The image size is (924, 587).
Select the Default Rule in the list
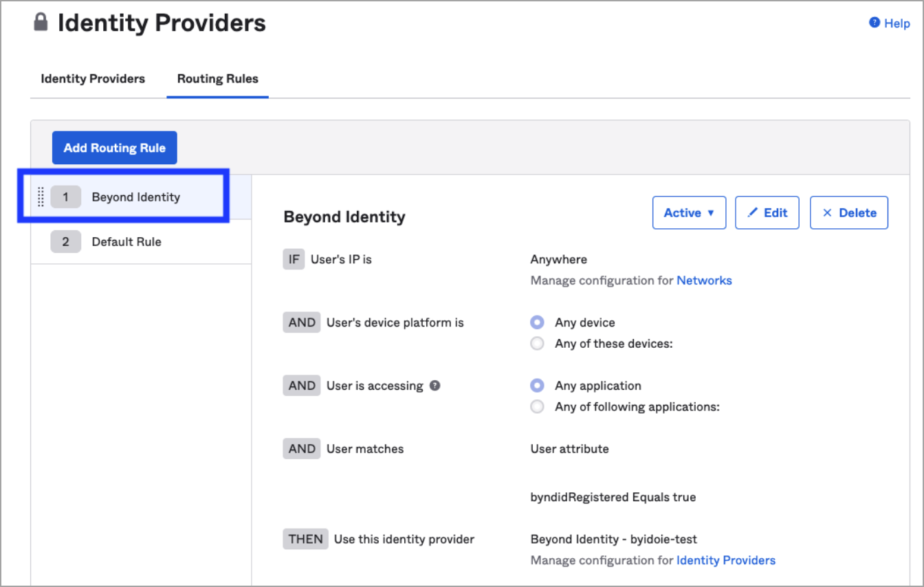[x=141, y=242]
